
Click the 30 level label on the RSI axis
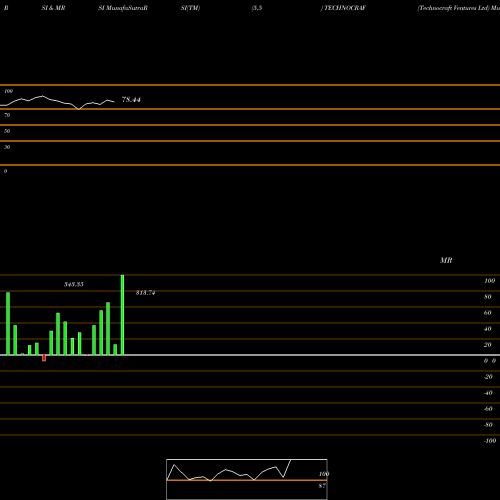click(x=7, y=147)
